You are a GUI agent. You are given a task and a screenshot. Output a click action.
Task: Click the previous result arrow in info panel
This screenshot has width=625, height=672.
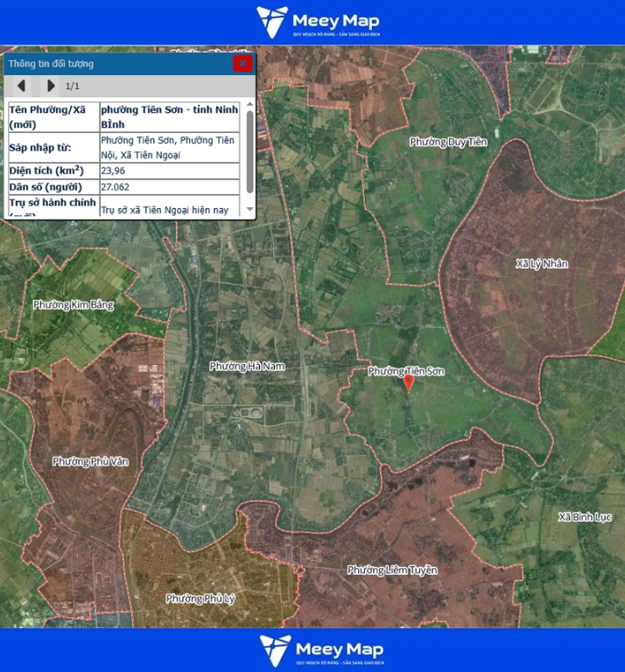(x=21, y=86)
